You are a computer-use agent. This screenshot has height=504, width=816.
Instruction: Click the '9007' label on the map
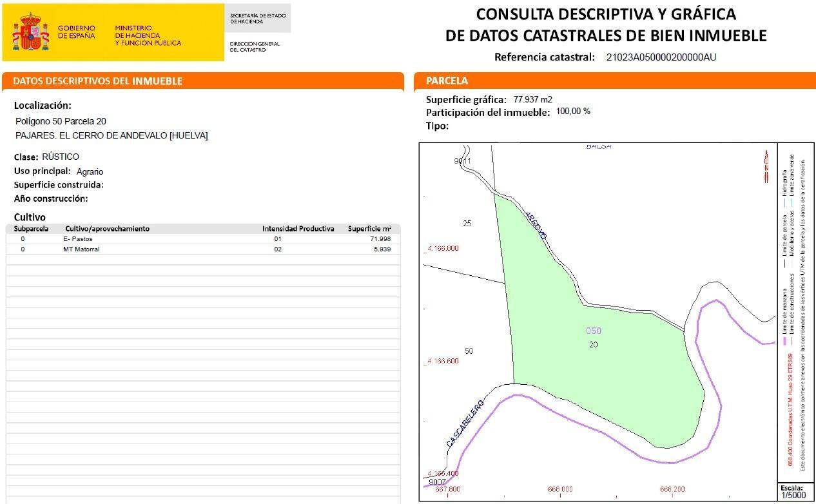436,482
